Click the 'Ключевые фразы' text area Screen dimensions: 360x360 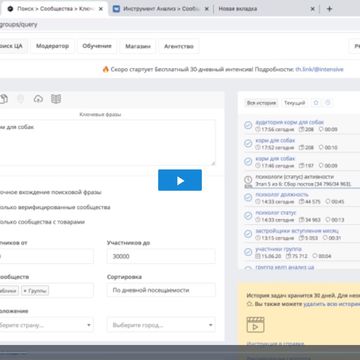(107, 142)
